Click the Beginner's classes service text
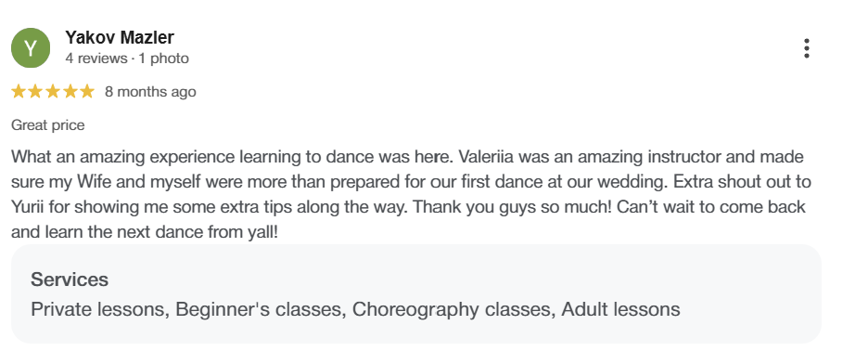This screenshot has width=868, height=351. pos(259,309)
